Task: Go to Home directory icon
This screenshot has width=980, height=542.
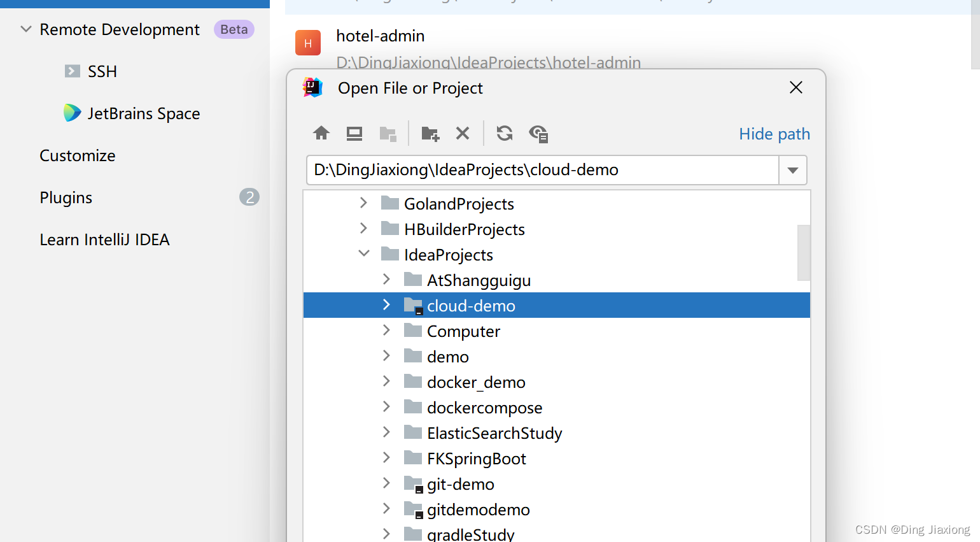Action: (x=321, y=133)
